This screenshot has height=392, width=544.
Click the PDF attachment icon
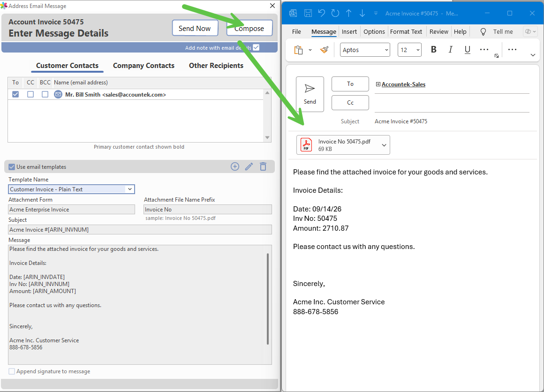coord(306,145)
